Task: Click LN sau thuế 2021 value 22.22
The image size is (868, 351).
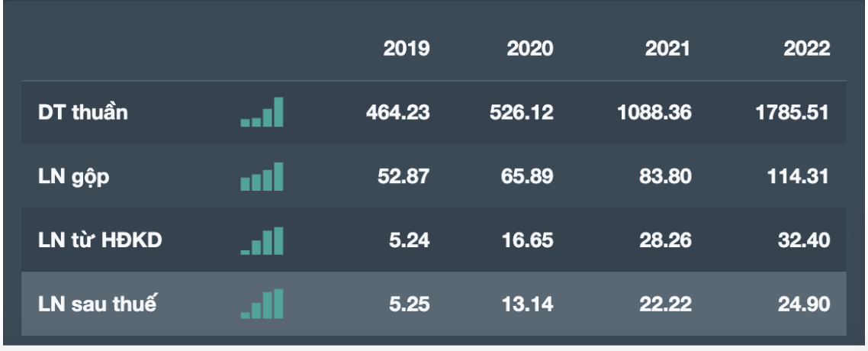Action: pyautogui.click(x=667, y=304)
